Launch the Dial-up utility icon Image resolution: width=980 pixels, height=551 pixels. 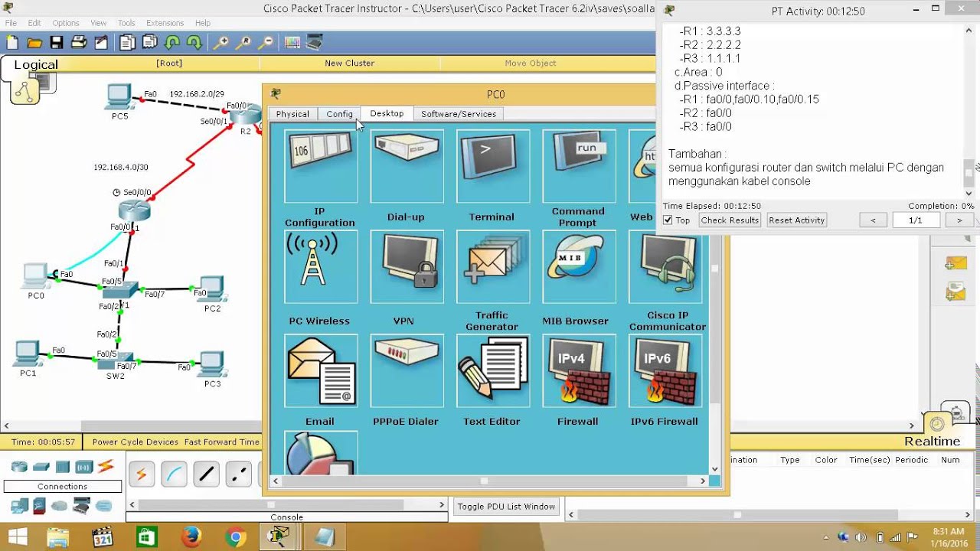click(x=407, y=165)
